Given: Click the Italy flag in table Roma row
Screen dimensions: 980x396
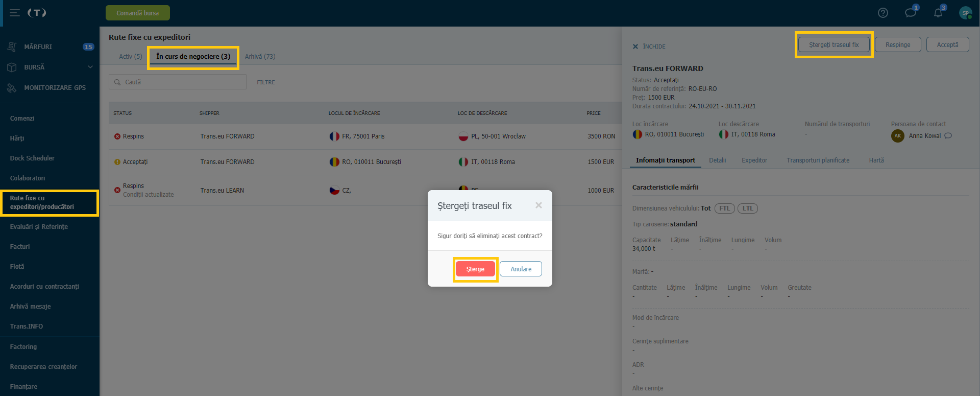Looking at the screenshot, I should [x=463, y=162].
